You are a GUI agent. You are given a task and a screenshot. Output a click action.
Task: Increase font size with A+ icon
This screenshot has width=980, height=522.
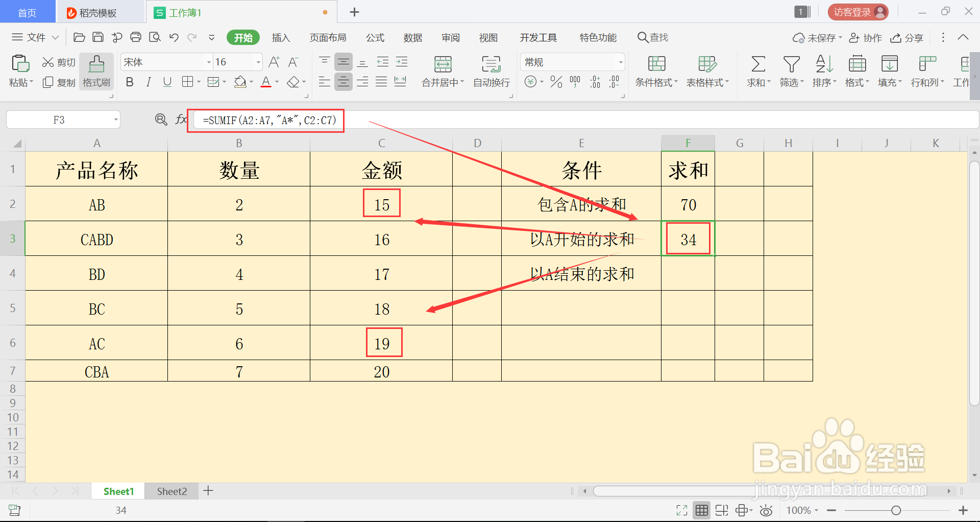(274, 62)
